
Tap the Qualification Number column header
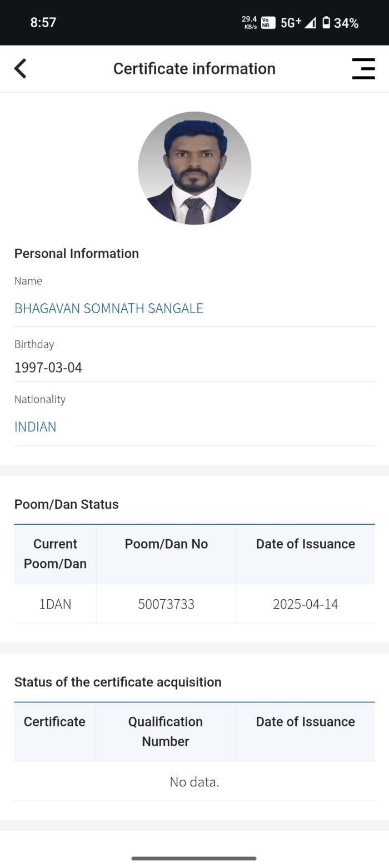coord(166,731)
